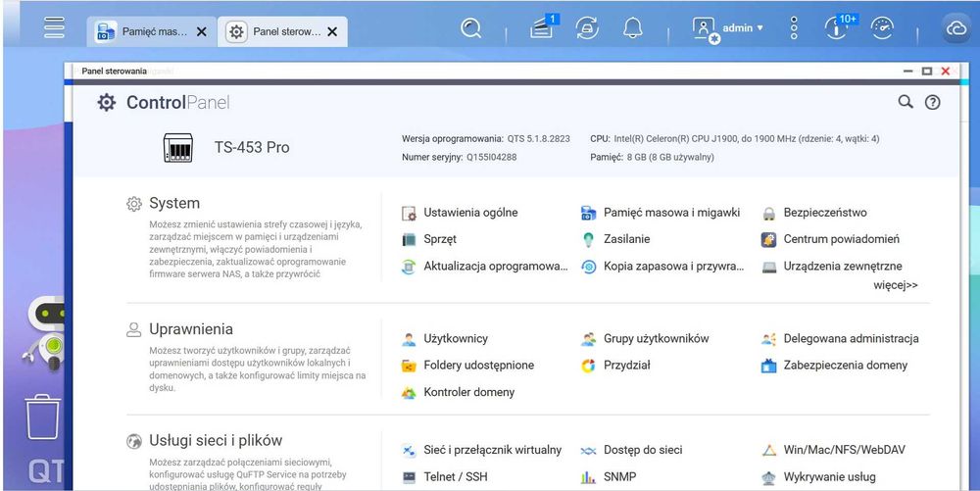Click the Przydział pie chart icon
Image resolution: width=980 pixels, height=491 pixels.
coord(588,367)
